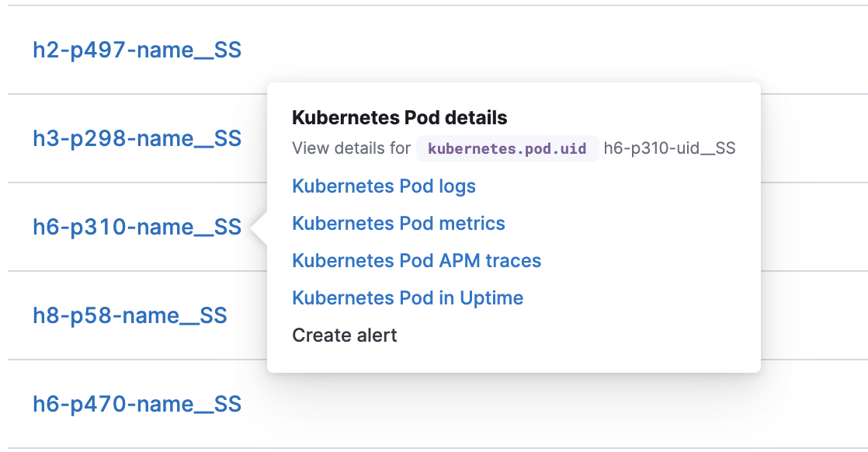Click the Kubernetes Pod details popover title

(398, 117)
